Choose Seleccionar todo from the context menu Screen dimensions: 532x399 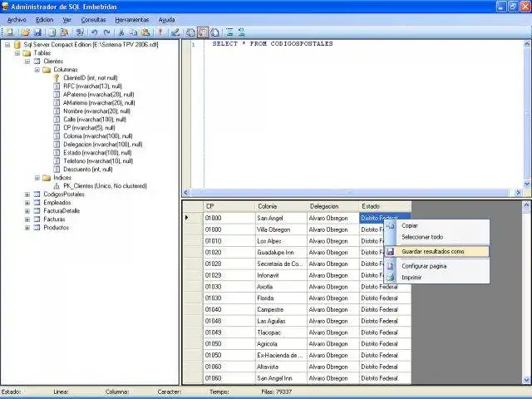tap(436, 237)
